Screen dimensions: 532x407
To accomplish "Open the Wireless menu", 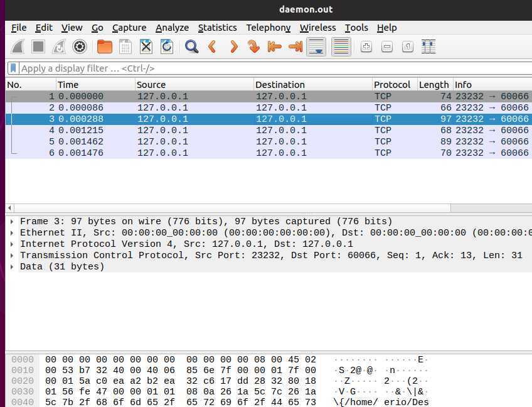I will click(x=317, y=28).
